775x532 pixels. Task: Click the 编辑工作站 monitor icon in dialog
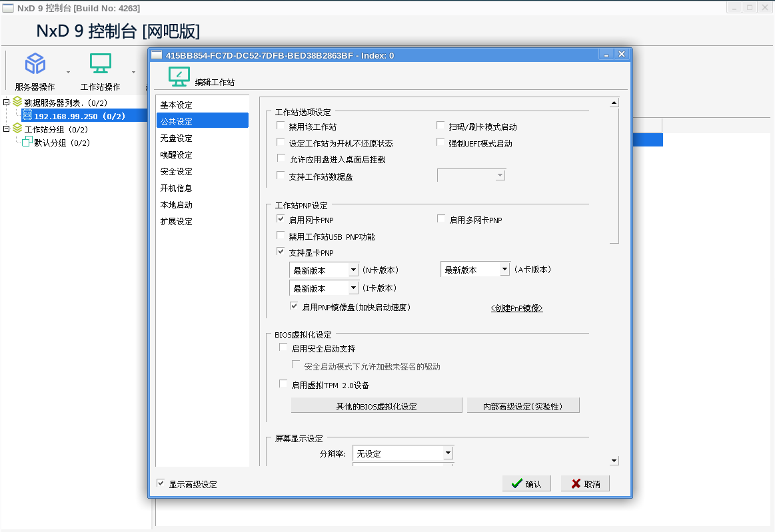(179, 77)
